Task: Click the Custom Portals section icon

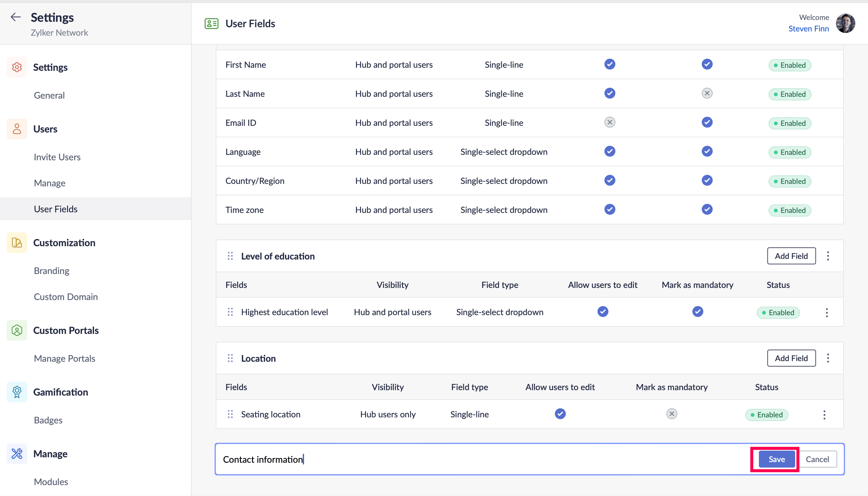Action: pyautogui.click(x=17, y=330)
